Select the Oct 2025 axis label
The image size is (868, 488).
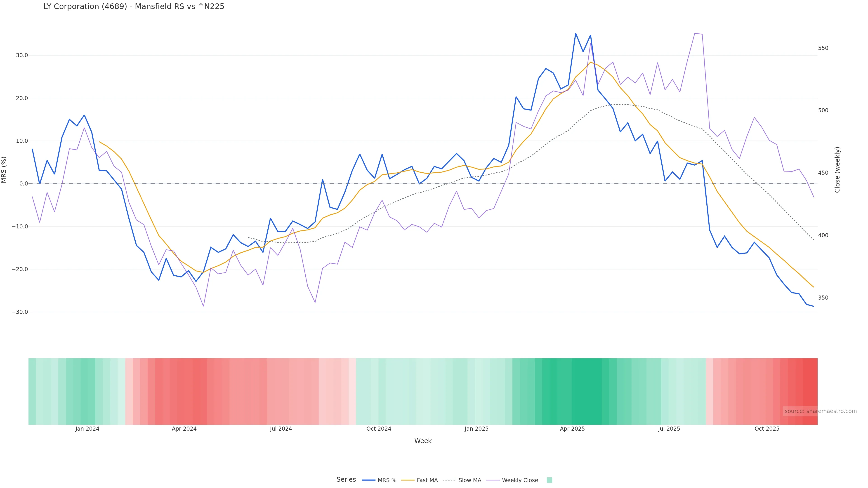click(767, 429)
